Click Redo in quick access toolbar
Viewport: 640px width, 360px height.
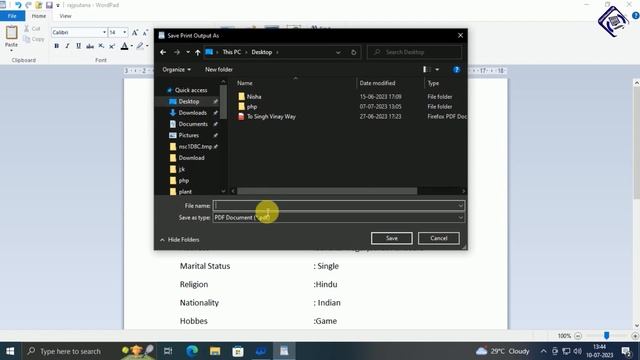click(28, 5)
